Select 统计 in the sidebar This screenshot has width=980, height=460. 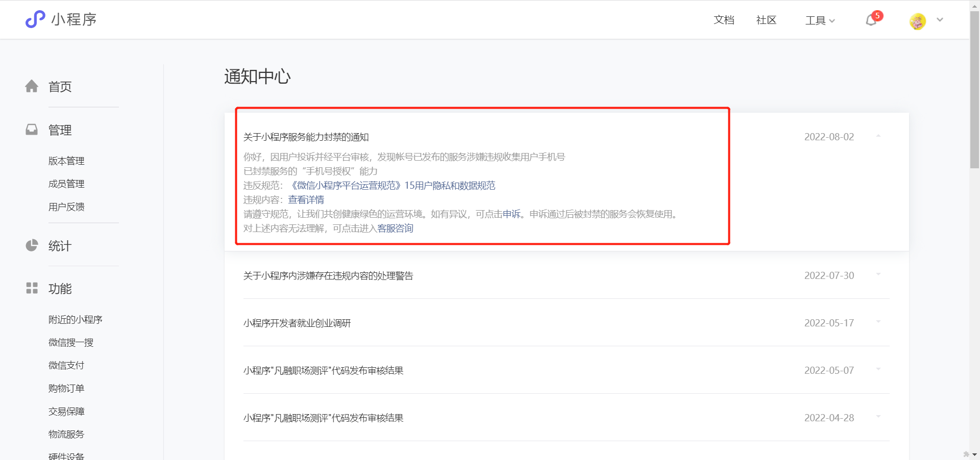(60, 246)
